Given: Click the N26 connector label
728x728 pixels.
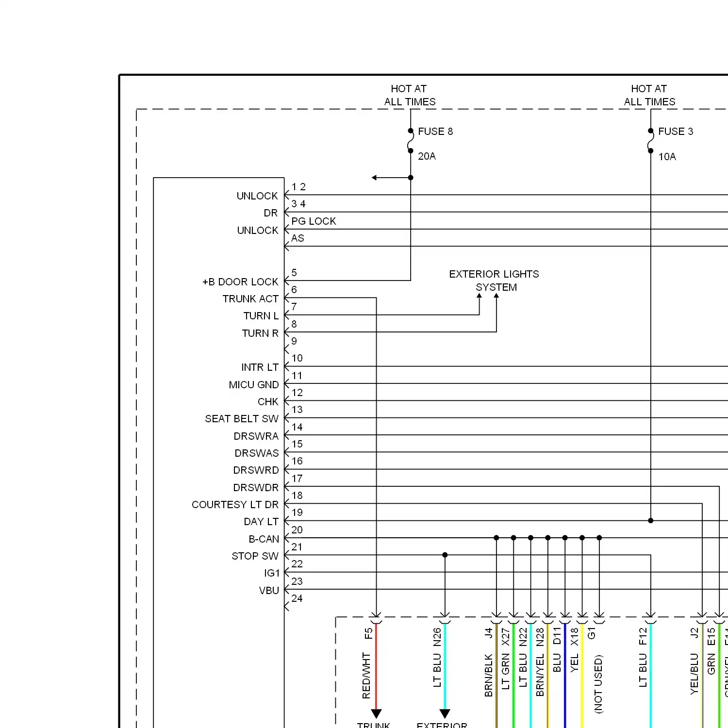Looking at the screenshot, I should coord(437,637).
